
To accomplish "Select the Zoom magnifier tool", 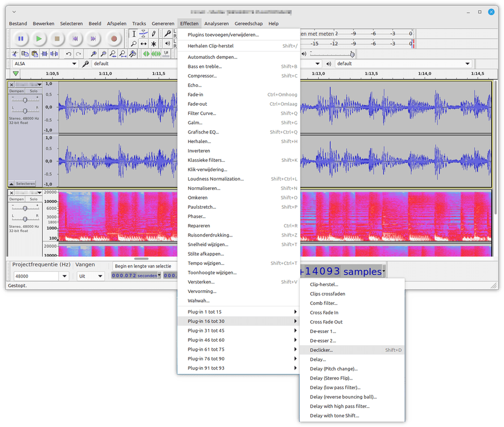I will click(134, 43).
